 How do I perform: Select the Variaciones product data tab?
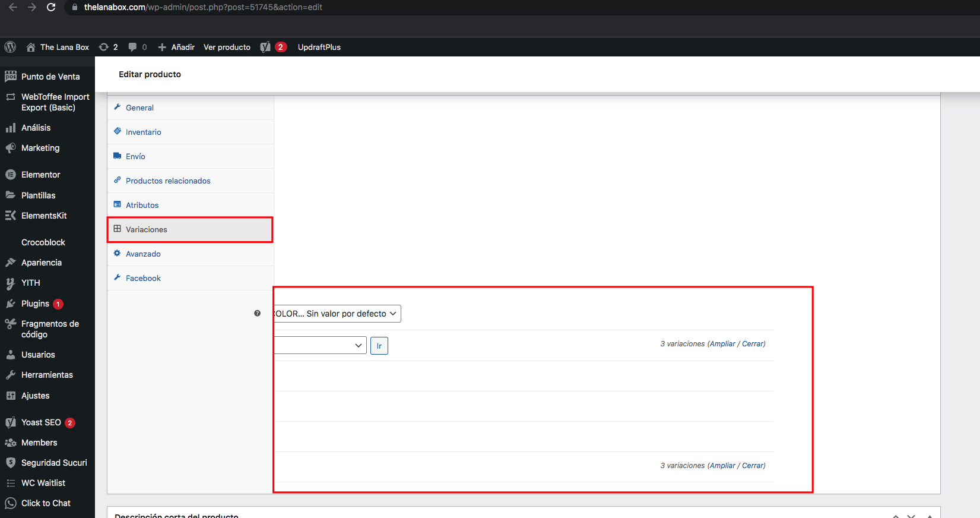[x=190, y=229]
